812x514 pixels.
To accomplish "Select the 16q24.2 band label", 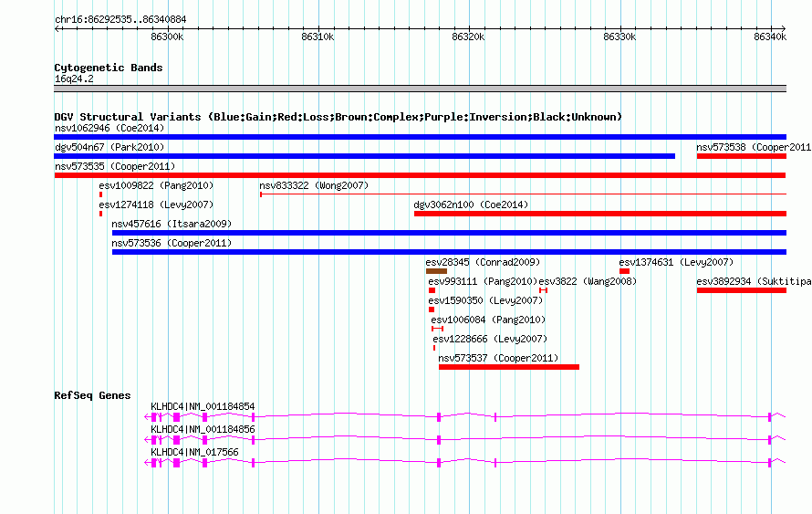I will point(74,79).
